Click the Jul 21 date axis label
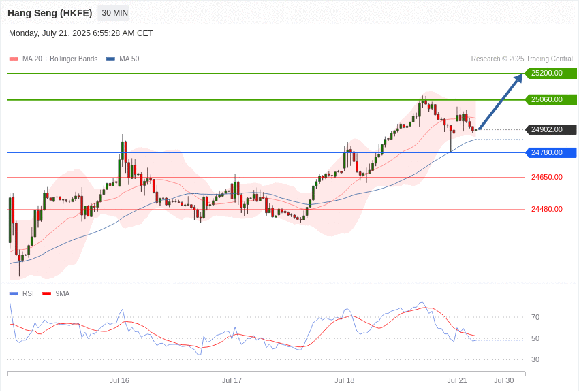This screenshot has width=579, height=392. [457, 380]
